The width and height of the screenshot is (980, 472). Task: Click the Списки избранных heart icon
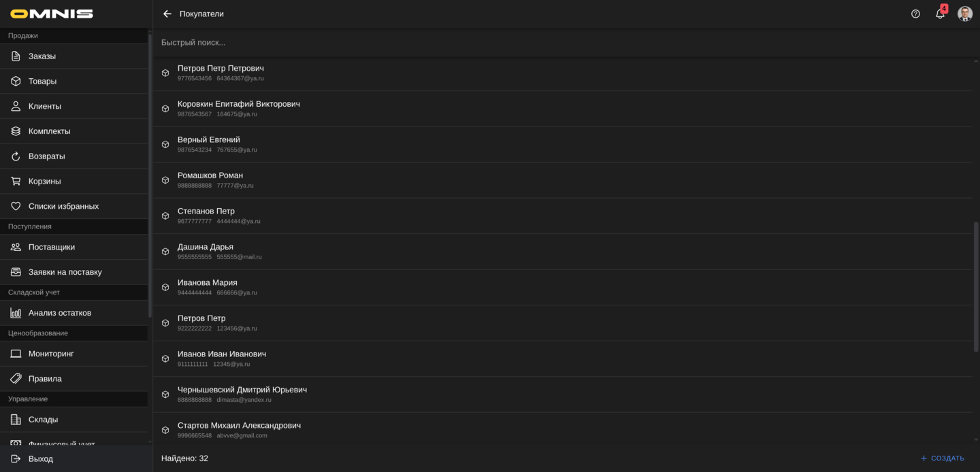[x=16, y=206]
